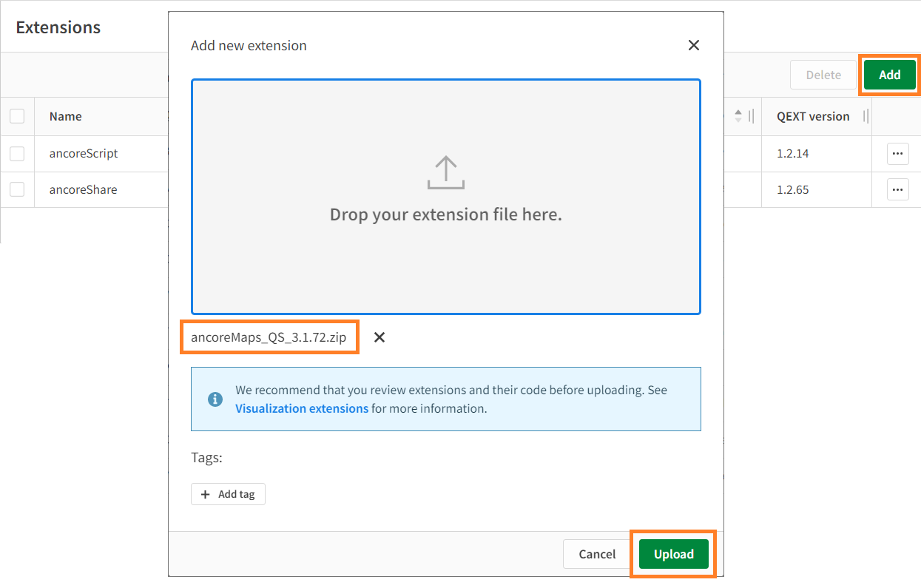Click the QEXT version column resize handle
The image size is (921, 588).
pos(866,116)
